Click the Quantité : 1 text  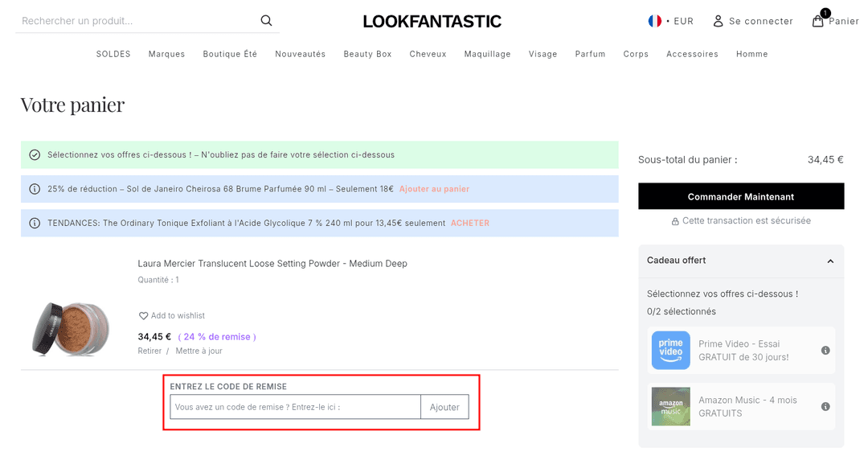(x=158, y=280)
